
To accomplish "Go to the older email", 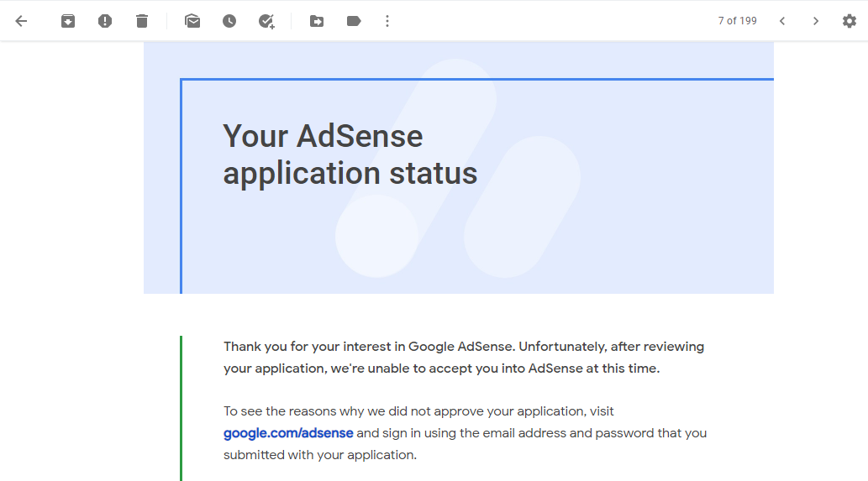I will [815, 21].
